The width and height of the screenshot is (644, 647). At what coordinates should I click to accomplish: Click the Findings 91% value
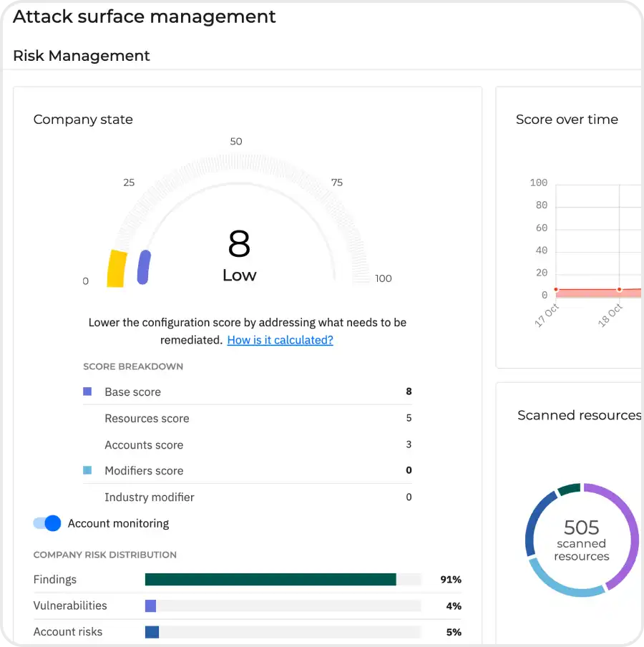(451, 580)
